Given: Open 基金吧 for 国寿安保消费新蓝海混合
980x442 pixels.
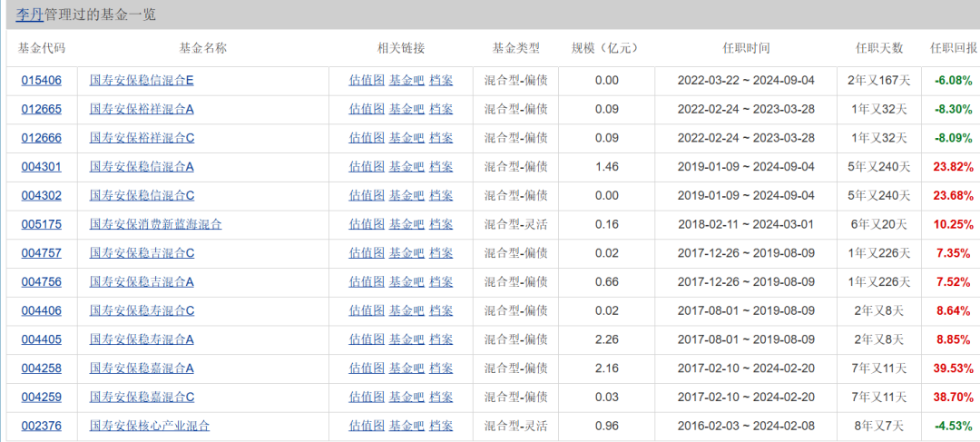Looking at the screenshot, I should [x=407, y=224].
